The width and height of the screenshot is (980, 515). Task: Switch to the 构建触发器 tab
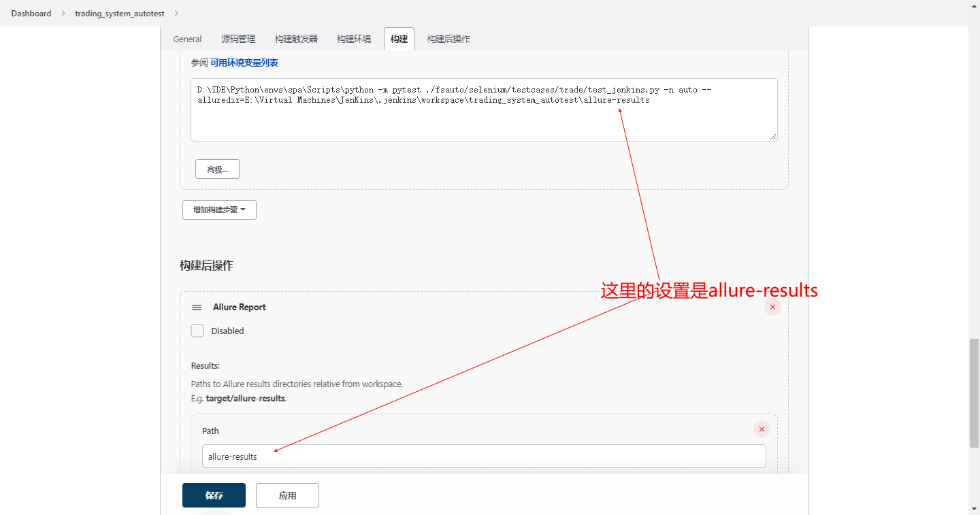pyautogui.click(x=296, y=39)
